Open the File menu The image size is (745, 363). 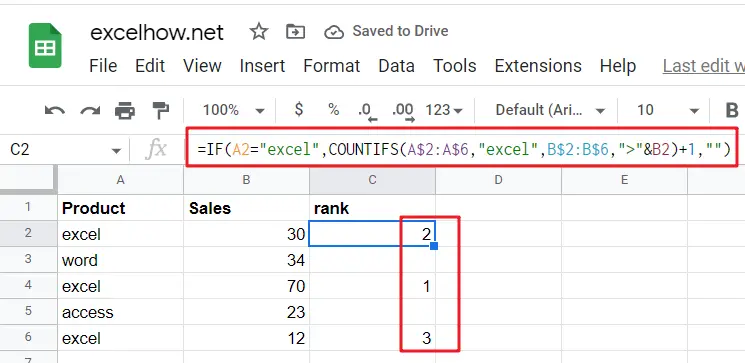[x=103, y=66]
